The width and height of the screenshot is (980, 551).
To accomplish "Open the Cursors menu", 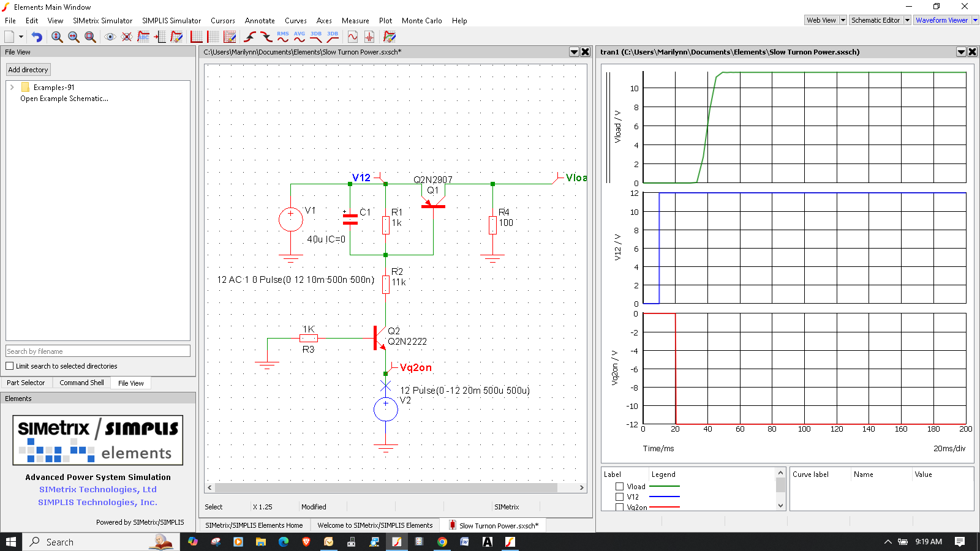I will tap(223, 20).
